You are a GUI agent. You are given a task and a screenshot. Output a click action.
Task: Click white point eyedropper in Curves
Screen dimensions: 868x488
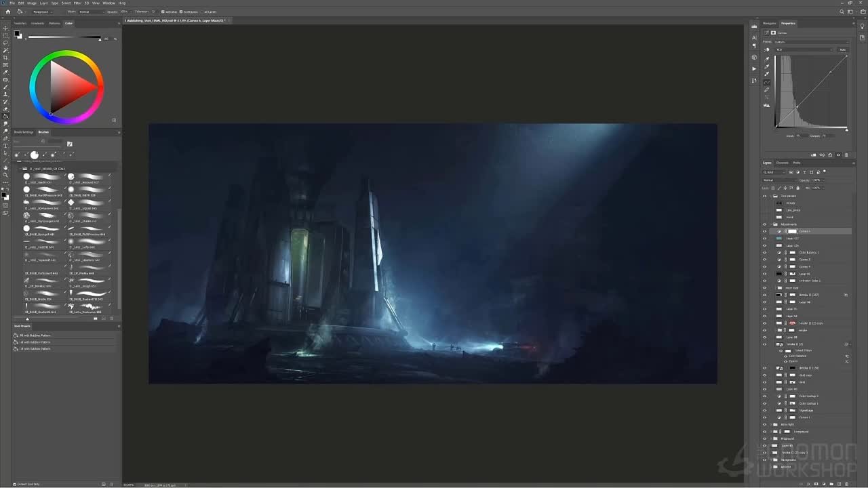point(767,74)
